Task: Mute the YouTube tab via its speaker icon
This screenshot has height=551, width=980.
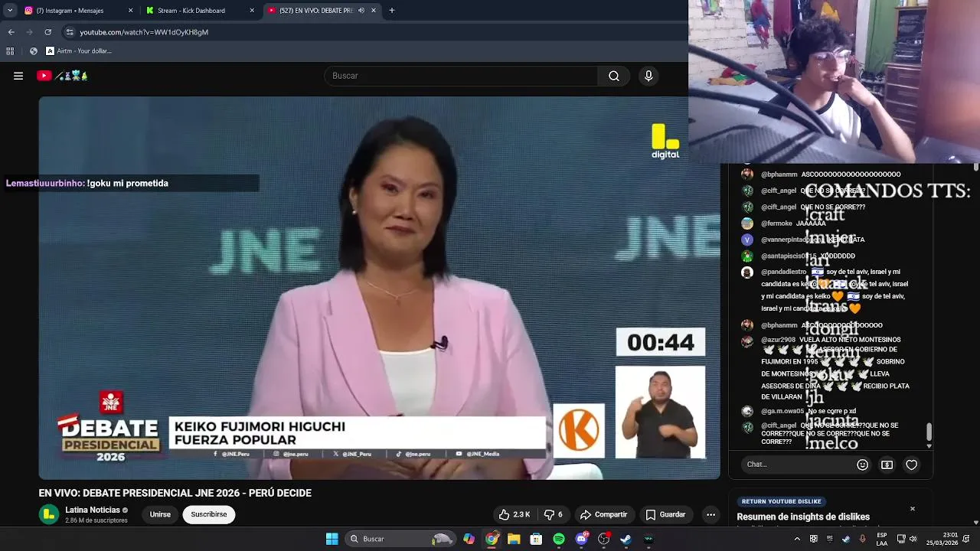Action: coord(361,11)
